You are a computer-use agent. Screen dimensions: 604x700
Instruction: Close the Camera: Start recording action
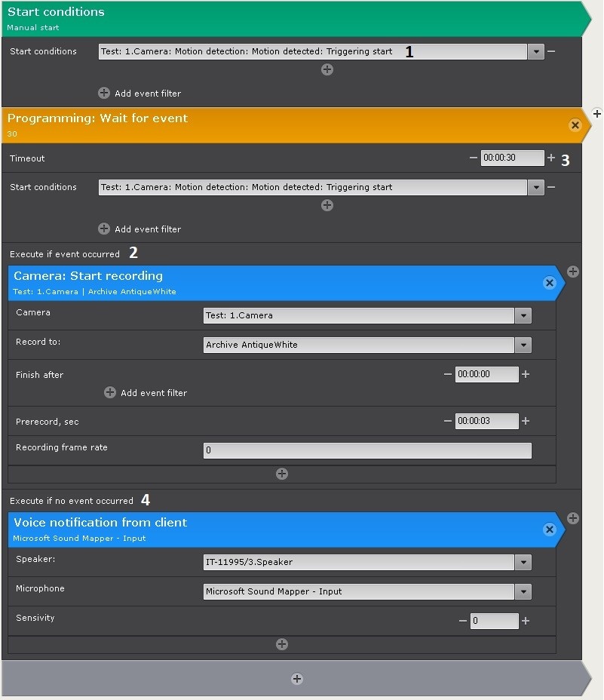550,283
